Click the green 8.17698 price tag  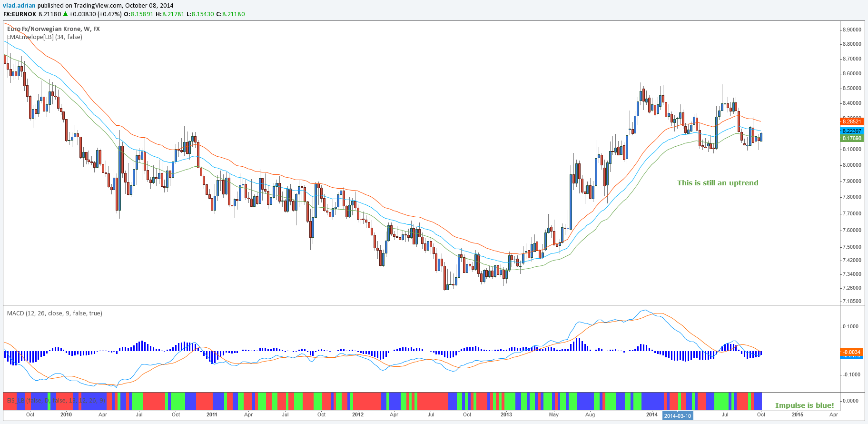coord(851,139)
